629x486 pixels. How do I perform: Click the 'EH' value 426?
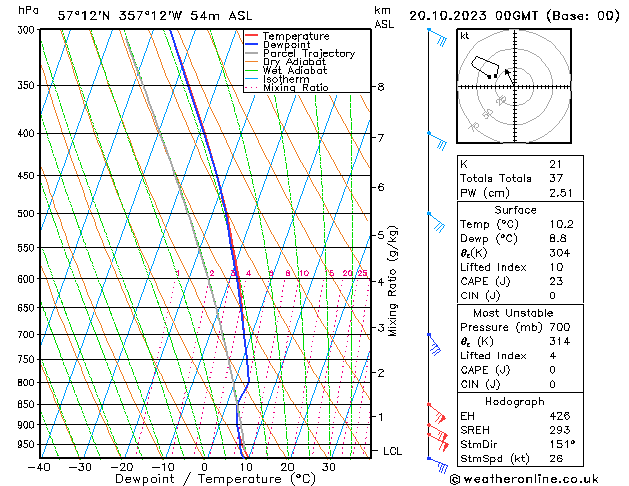560,416
